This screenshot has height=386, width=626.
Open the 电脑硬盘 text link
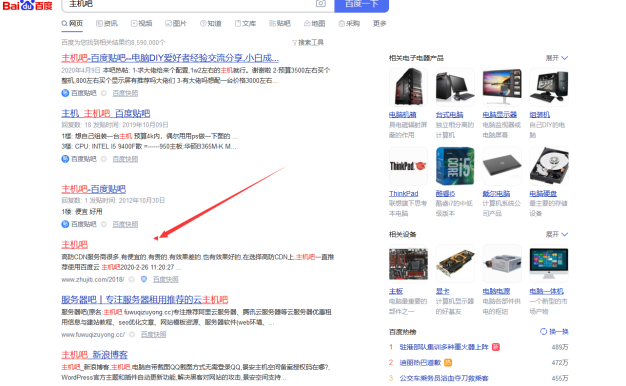tap(543, 194)
